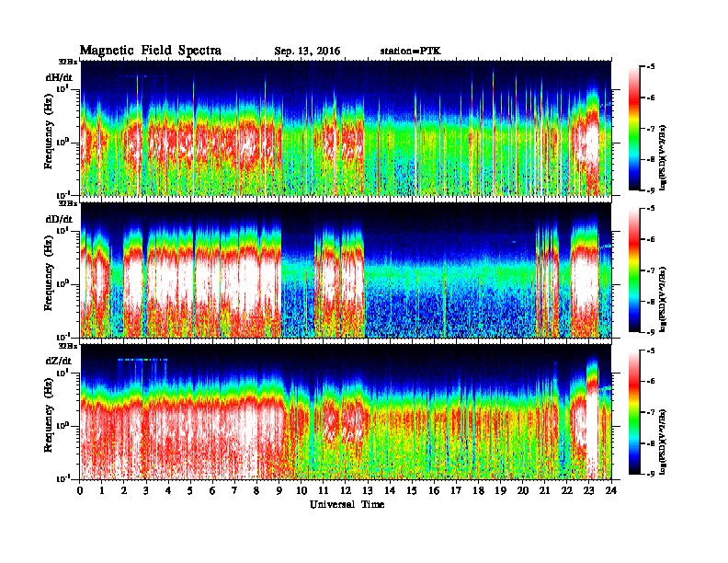Screen dimensions: 728x563
Task: Click the dH/dt spectrogram plot area
Action: pyautogui.click(x=346, y=128)
